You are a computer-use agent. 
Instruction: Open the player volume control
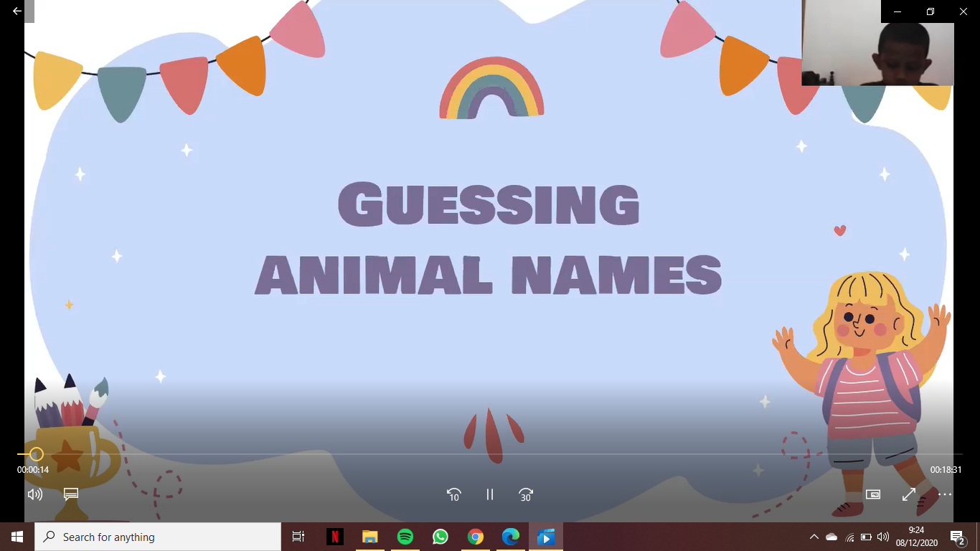tap(34, 494)
